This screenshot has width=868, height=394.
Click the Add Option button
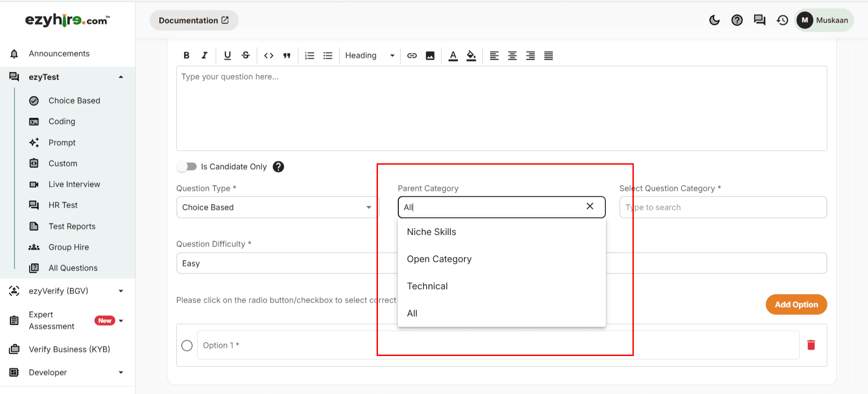pyautogui.click(x=796, y=304)
